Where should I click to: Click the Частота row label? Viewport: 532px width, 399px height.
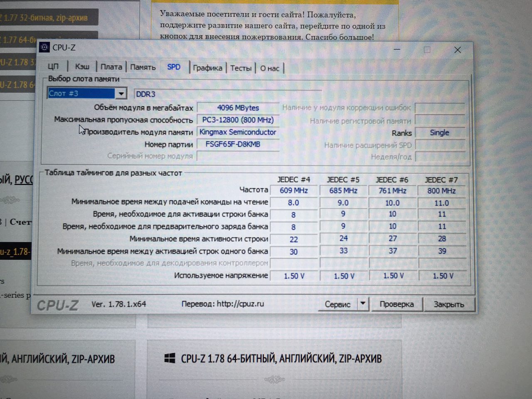pyautogui.click(x=254, y=190)
